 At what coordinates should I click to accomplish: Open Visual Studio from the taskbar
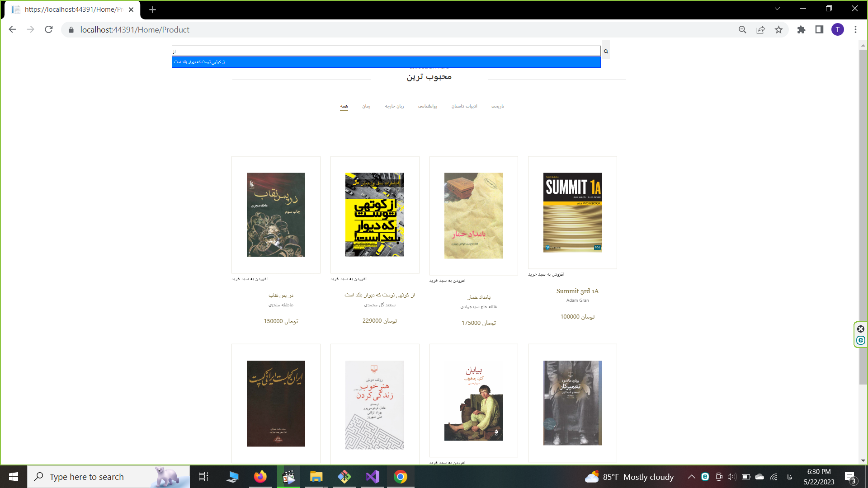pyautogui.click(x=373, y=477)
